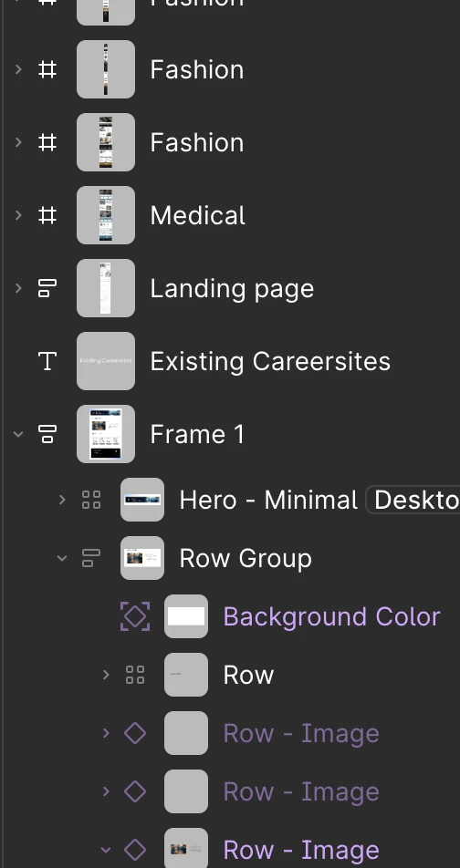Expand the Row layer chevron
Image resolution: width=460 pixels, height=868 pixels.
[x=106, y=675]
